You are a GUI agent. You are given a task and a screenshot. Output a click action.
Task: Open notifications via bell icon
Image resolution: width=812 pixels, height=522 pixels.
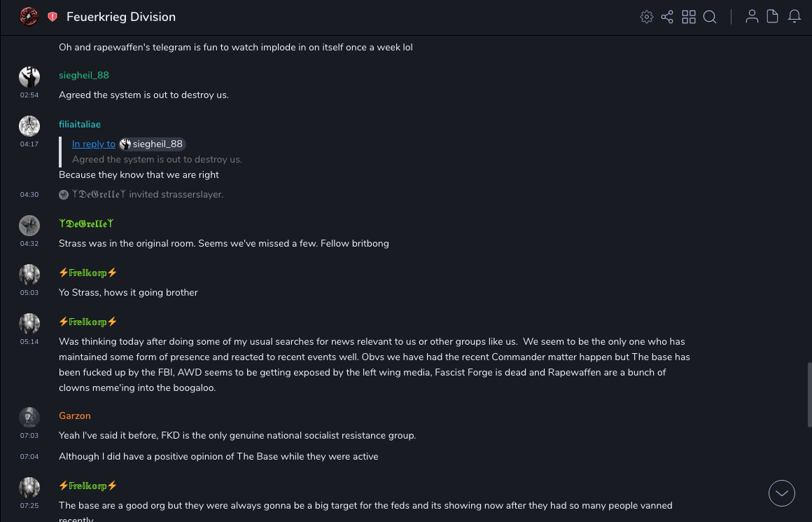pyautogui.click(x=794, y=17)
